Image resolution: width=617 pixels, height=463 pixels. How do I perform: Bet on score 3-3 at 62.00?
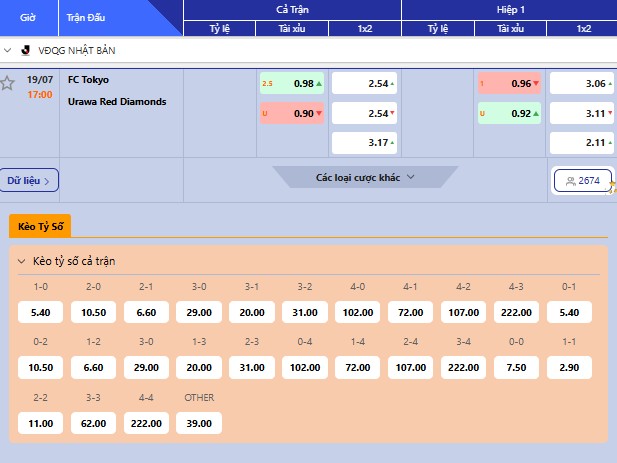[93, 423]
